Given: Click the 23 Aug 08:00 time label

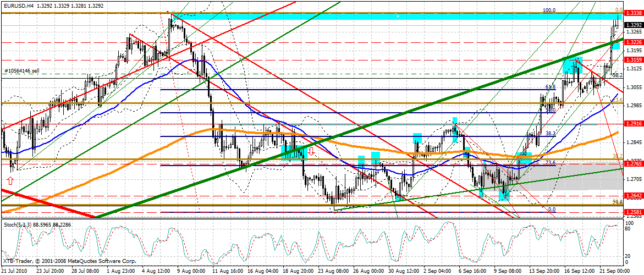Looking at the screenshot, I should pyautogui.click(x=333, y=271).
